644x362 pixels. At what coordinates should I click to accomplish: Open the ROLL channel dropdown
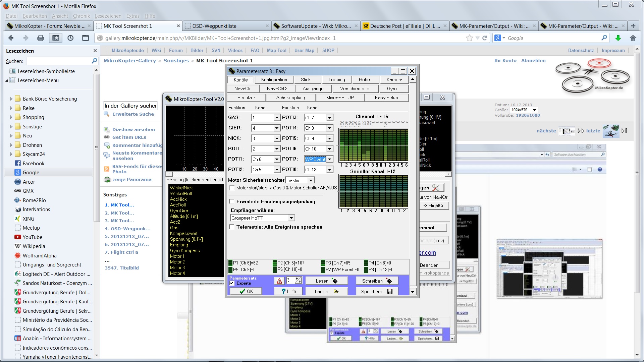(x=277, y=149)
